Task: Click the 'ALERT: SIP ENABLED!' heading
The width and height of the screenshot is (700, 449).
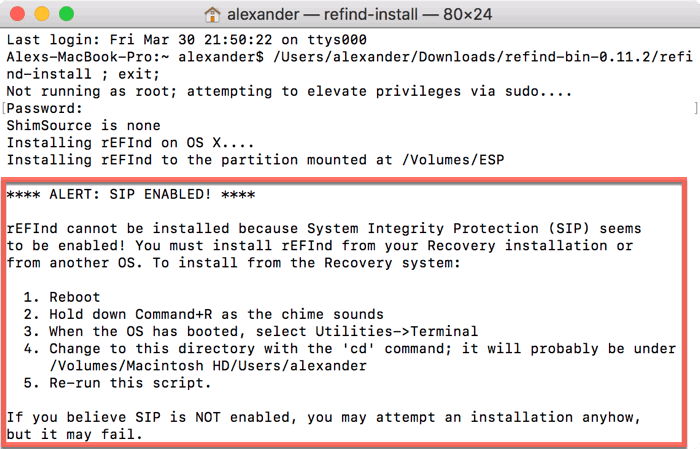Action: [x=130, y=194]
